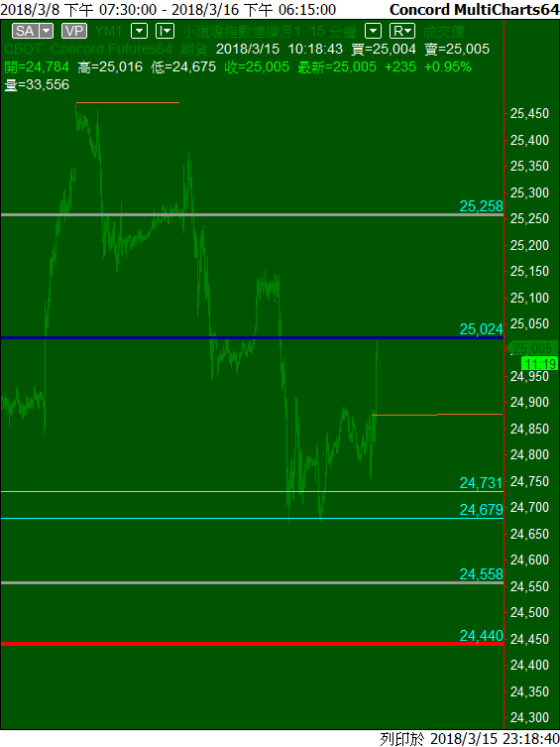Viewport: 560px width, 747px height.
Task: Click the SA button
Action: pos(25,32)
